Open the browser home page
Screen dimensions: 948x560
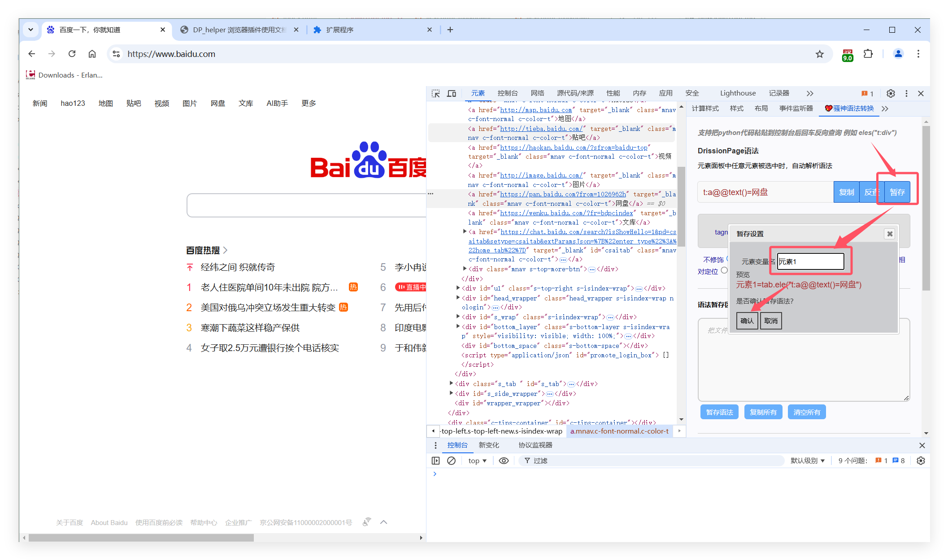(x=92, y=54)
